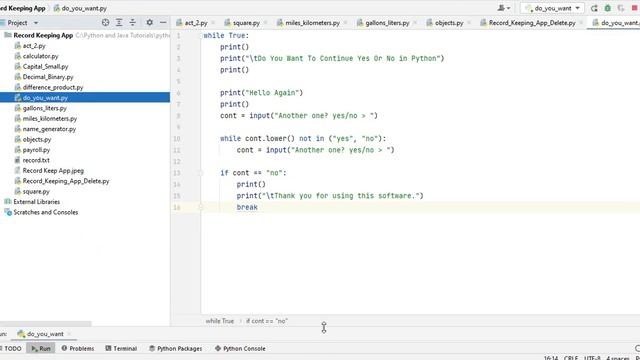Viewport: 640px width, 360px height.
Task: Open the Run tool window button
Action: tap(41, 349)
